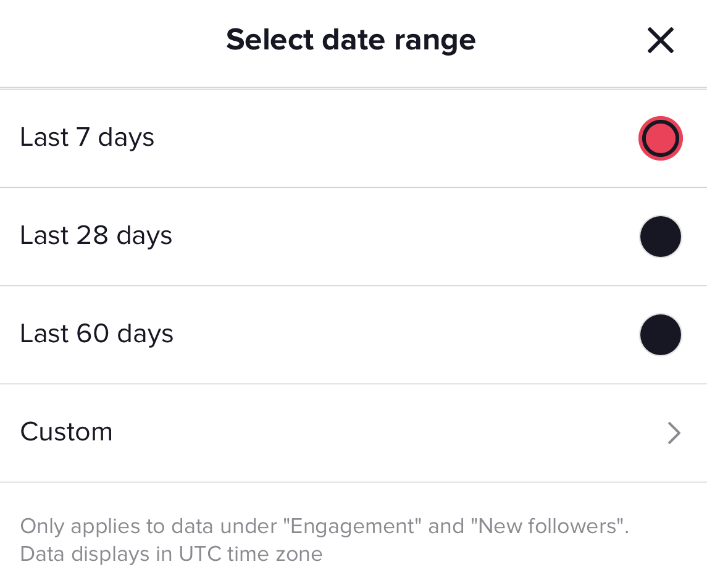Click the number 60 in the third option

pos(93,334)
